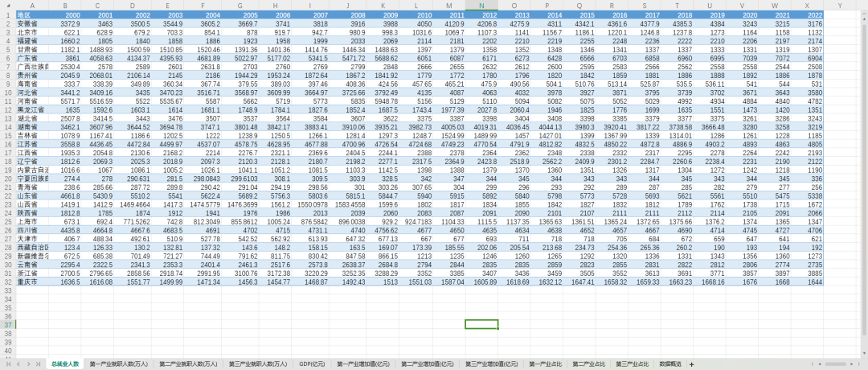Open the 总就业人数 sheet tab
Image resolution: width=868 pixels, height=370 pixels.
pyautogui.click(x=65, y=364)
